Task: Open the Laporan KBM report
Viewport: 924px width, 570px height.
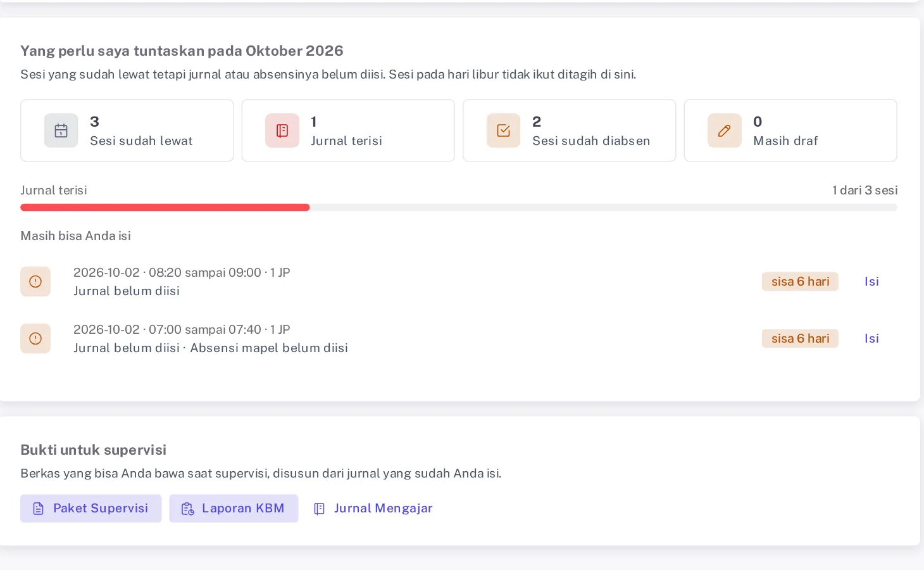Action: (234, 509)
